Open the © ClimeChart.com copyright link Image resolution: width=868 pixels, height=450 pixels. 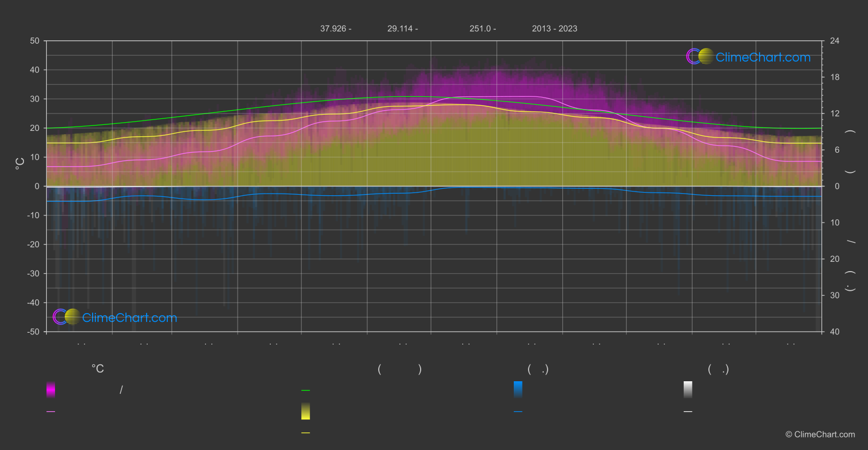coord(820,435)
